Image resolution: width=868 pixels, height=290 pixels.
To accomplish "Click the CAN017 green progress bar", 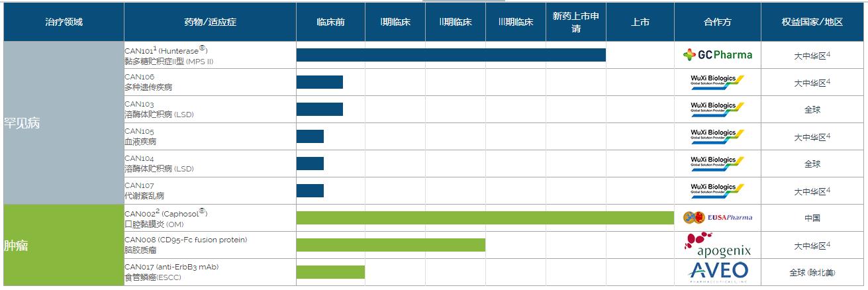I will (330, 272).
